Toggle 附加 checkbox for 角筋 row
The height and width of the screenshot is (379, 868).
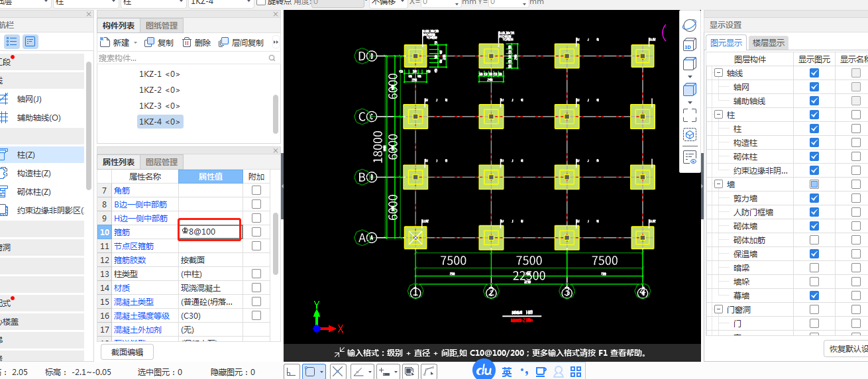tap(256, 190)
